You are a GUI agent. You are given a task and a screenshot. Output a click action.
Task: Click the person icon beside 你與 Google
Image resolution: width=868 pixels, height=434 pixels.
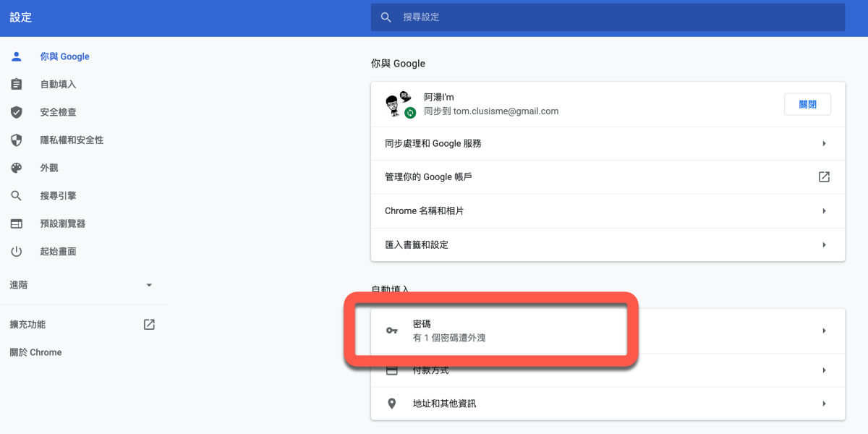click(17, 56)
